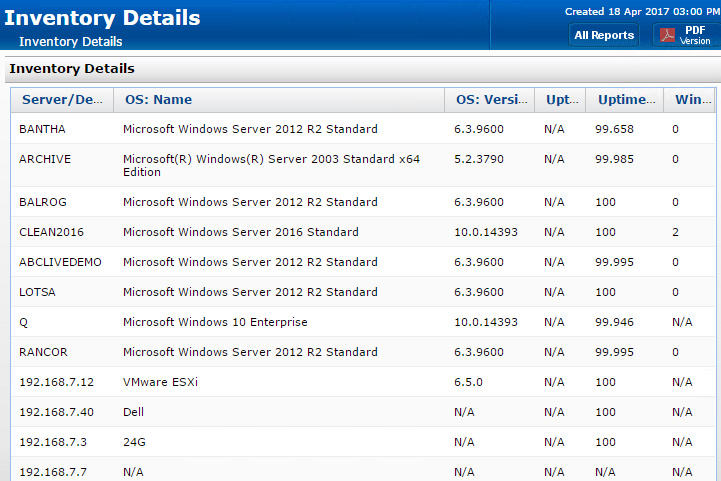Click the CLEAN2016 server entry
Image resolution: width=721 pixels, height=481 pixels.
[x=51, y=232]
